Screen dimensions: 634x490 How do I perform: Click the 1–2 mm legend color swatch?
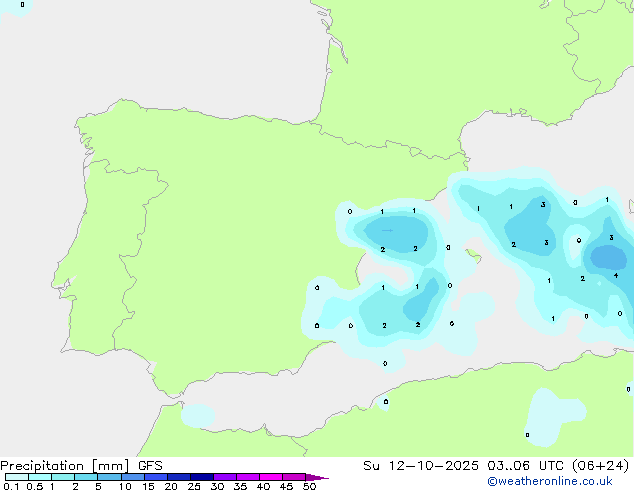[63, 477]
